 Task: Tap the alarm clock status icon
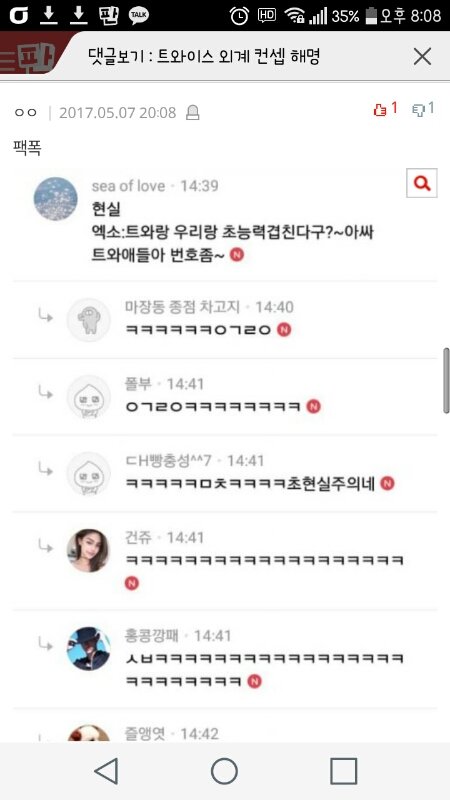(x=239, y=16)
